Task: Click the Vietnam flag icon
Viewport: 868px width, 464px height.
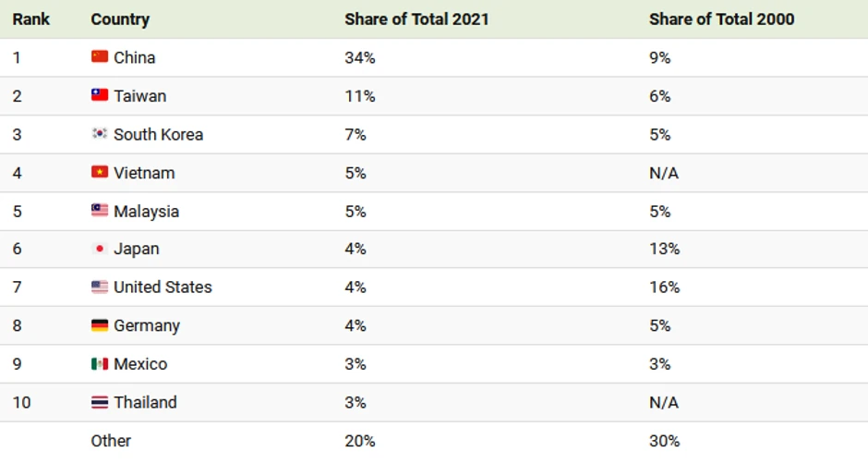Action: click(100, 173)
